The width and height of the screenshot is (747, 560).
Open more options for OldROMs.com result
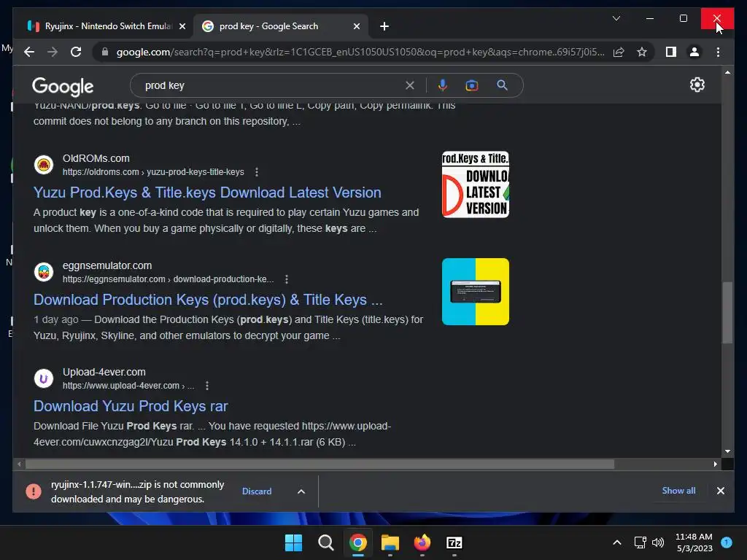click(x=257, y=172)
